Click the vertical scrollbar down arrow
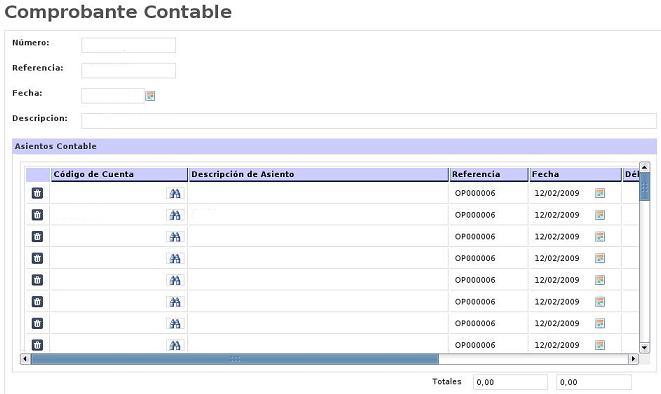Image resolution: width=661 pixels, height=394 pixels. [x=644, y=347]
